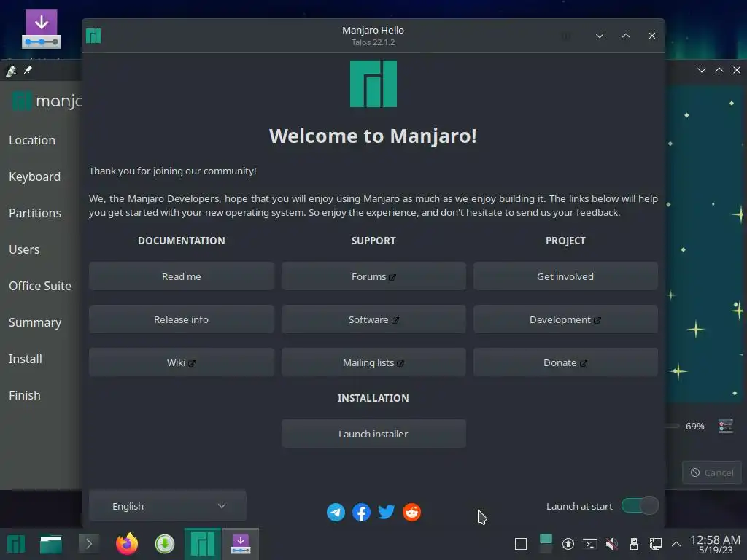Select Install step in installer sidebar
The height and width of the screenshot is (560, 747).
coord(26,359)
